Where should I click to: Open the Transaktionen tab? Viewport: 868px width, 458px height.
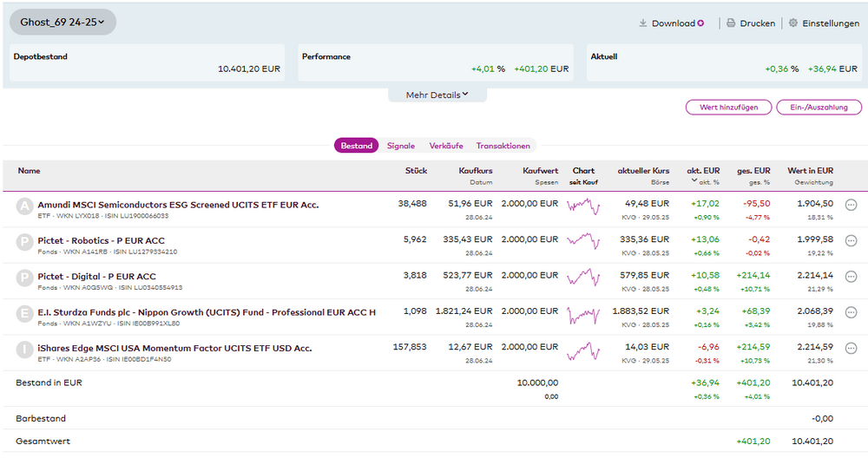[503, 146]
